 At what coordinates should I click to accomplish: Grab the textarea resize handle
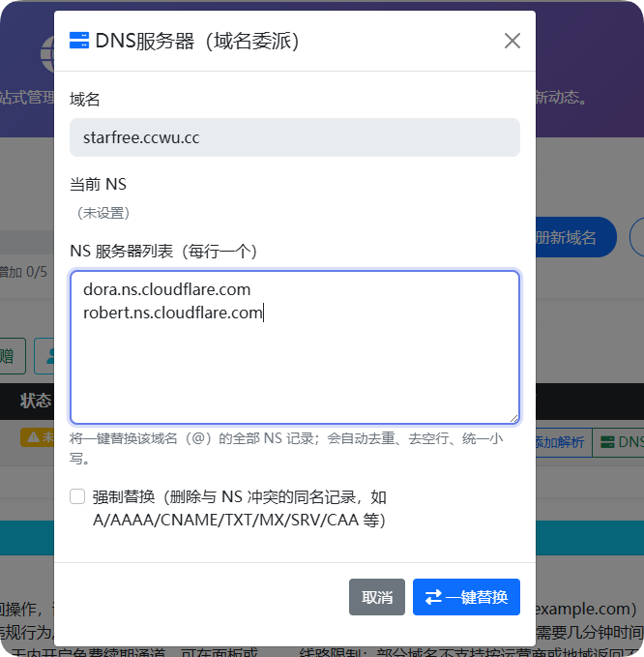(x=514, y=418)
